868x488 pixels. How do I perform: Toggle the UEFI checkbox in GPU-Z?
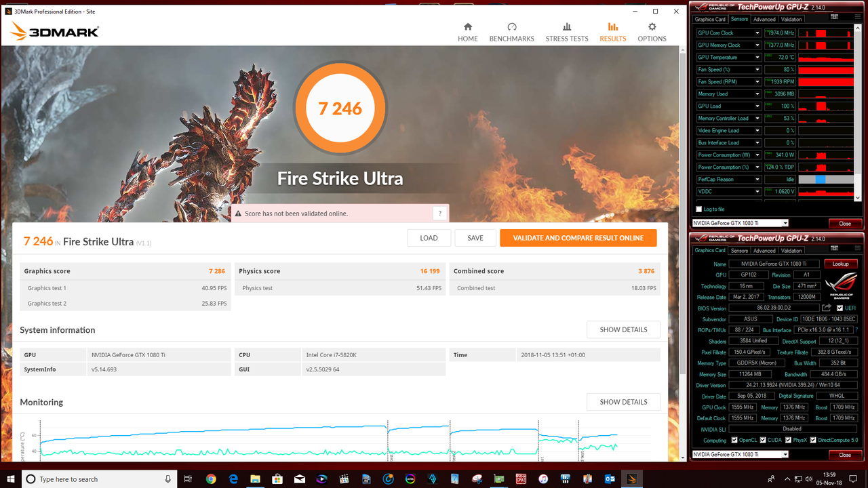coord(839,307)
